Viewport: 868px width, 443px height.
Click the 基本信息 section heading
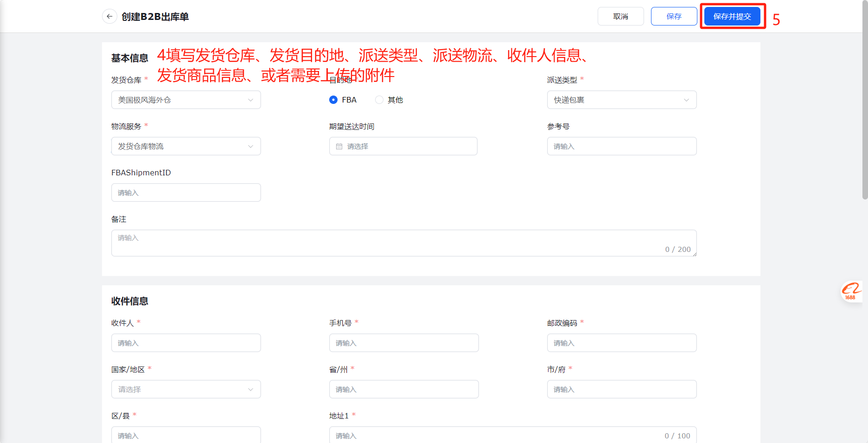[130, 58]
